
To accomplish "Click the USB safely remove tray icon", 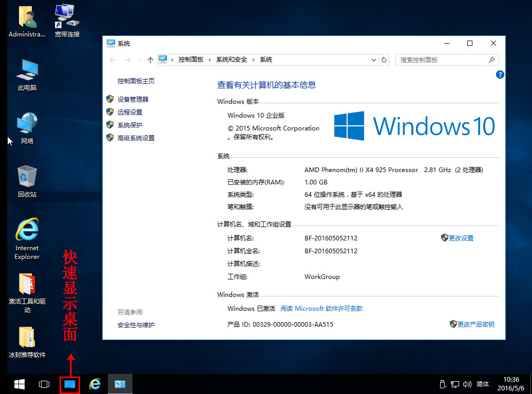I will (443, 384).
